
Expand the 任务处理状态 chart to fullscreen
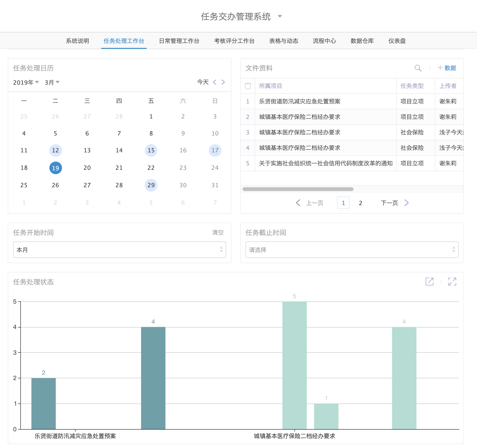point(452,282)
